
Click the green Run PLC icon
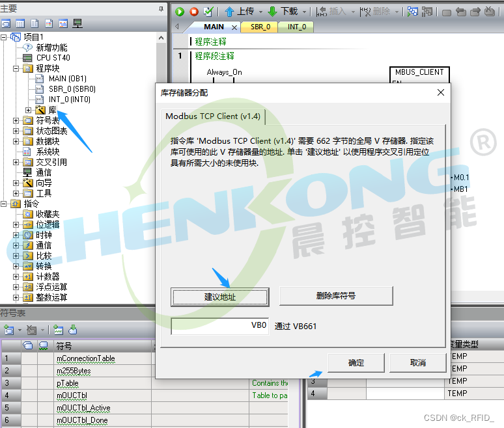coord(180,12)
